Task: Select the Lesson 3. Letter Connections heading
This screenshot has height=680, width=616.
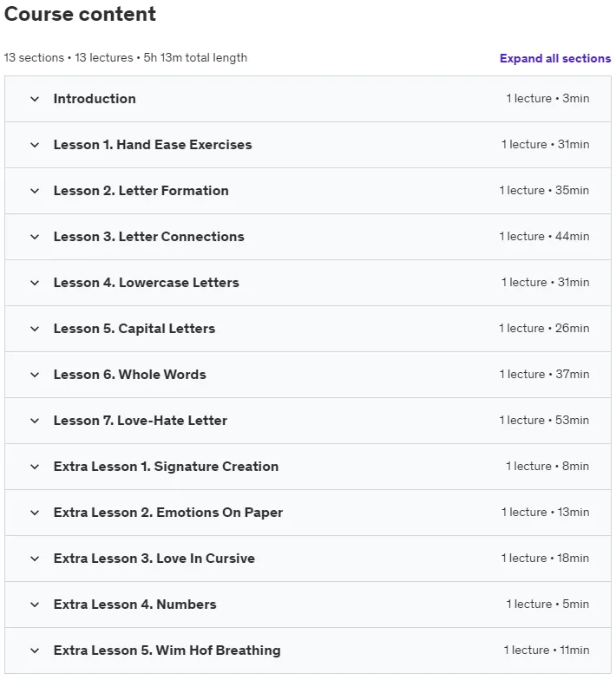Action: coord(149,236)
